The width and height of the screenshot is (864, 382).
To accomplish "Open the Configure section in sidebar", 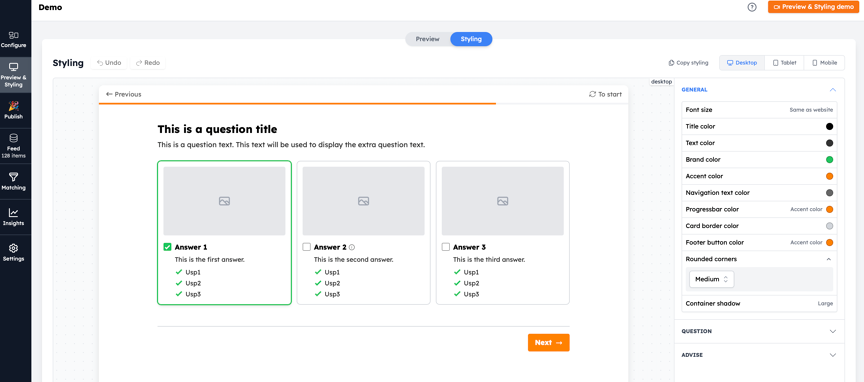I will pos(14,40).
